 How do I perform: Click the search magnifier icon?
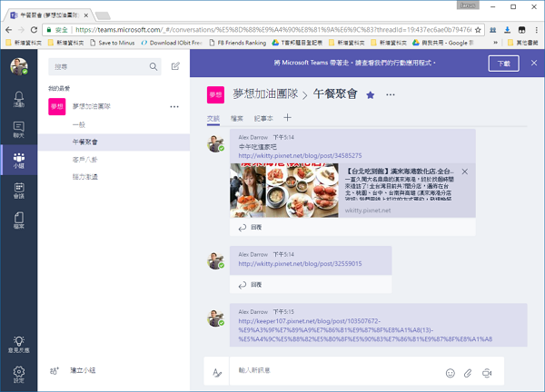(154, 66)
